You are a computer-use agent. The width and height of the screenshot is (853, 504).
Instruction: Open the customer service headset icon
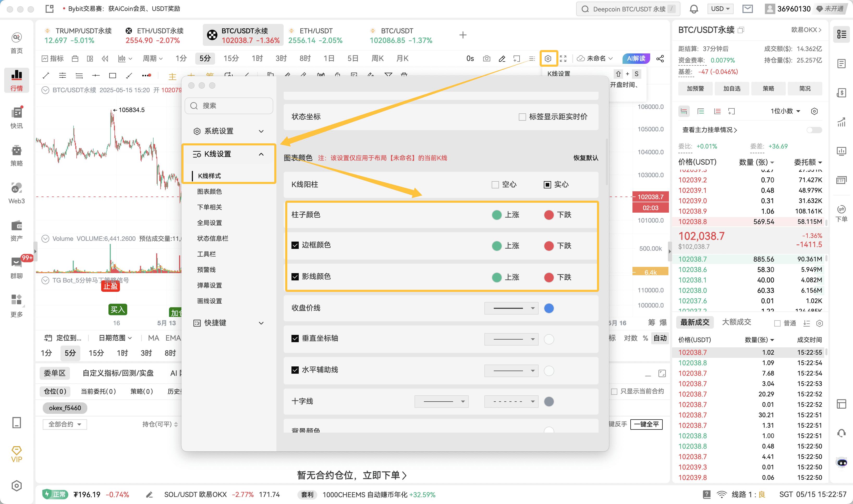point(841,433)
